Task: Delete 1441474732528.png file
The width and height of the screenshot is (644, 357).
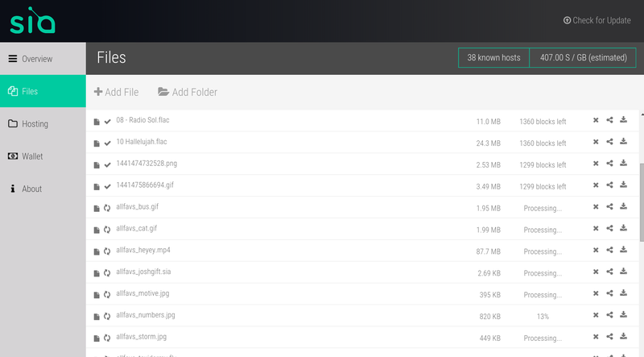Action: (596, 164)
